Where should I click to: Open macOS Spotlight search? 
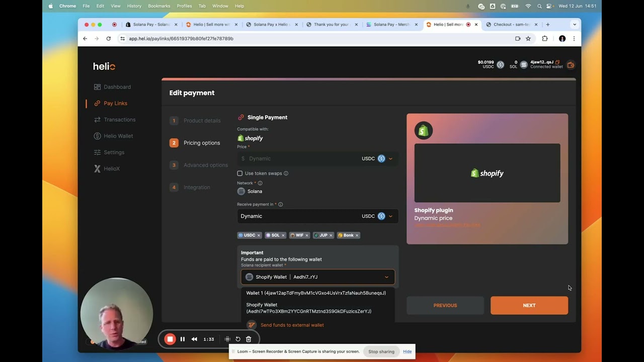[x=539, y=6]
